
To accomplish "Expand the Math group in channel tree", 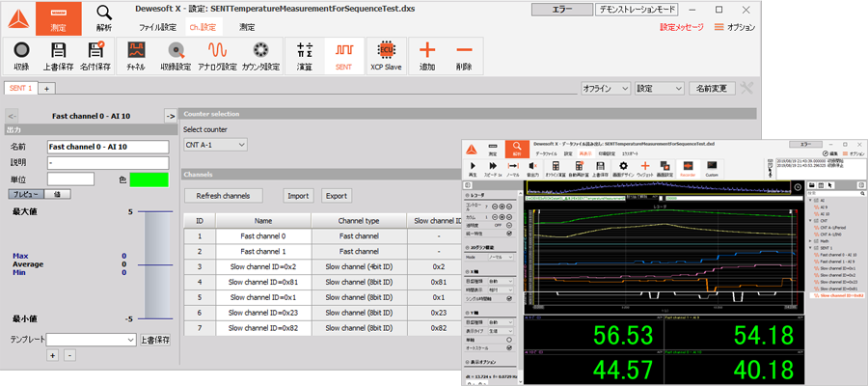I will click(811, 241).
